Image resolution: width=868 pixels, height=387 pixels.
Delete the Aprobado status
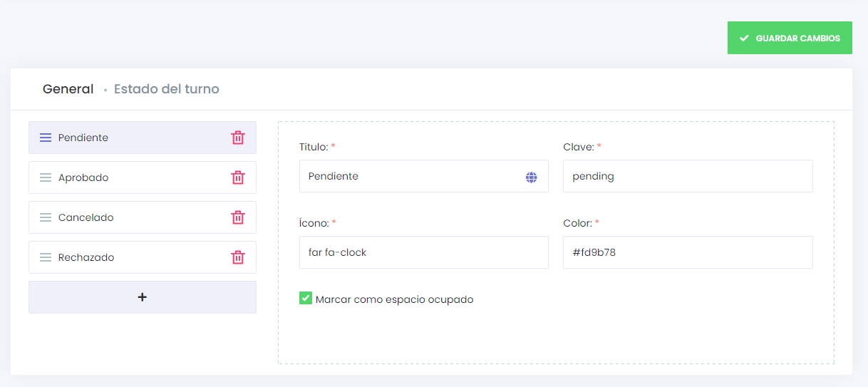238,177
